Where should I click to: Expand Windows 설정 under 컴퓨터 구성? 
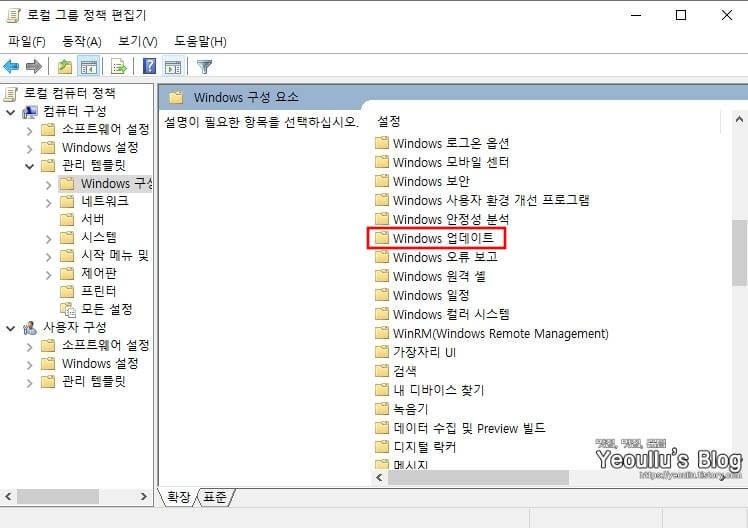click(30, 148)
